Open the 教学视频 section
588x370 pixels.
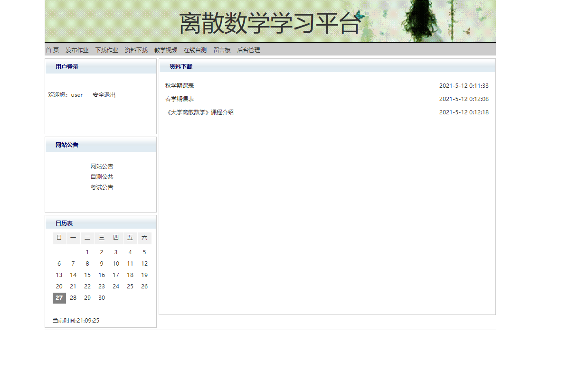click(x=165, y=50)
